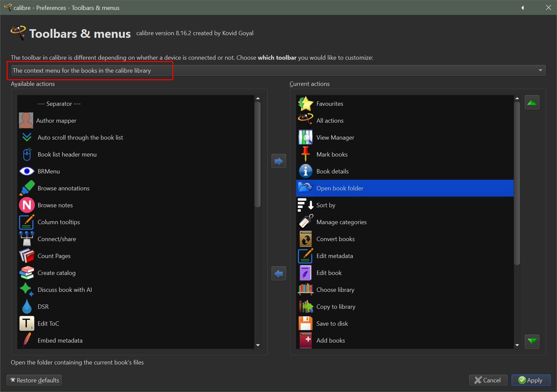Click the back arrow in title bar

coord(522,8)
